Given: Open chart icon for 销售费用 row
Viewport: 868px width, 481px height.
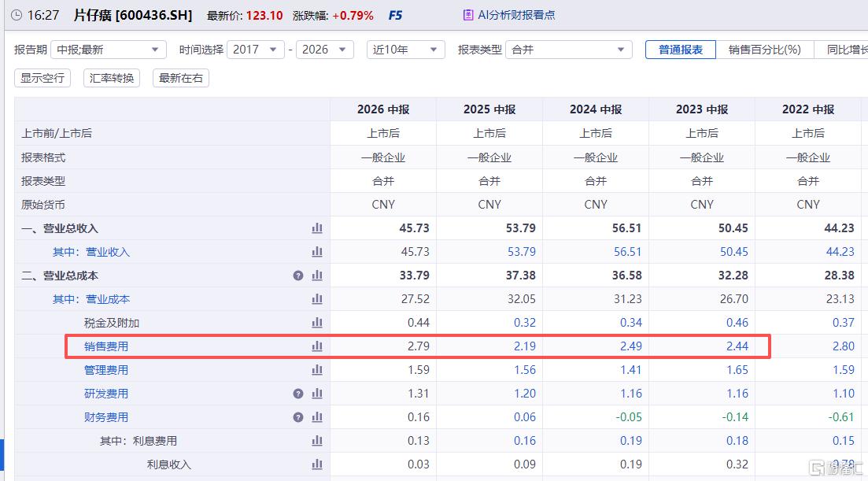Looking at the screenshot, I should click(x=317, y=346).
